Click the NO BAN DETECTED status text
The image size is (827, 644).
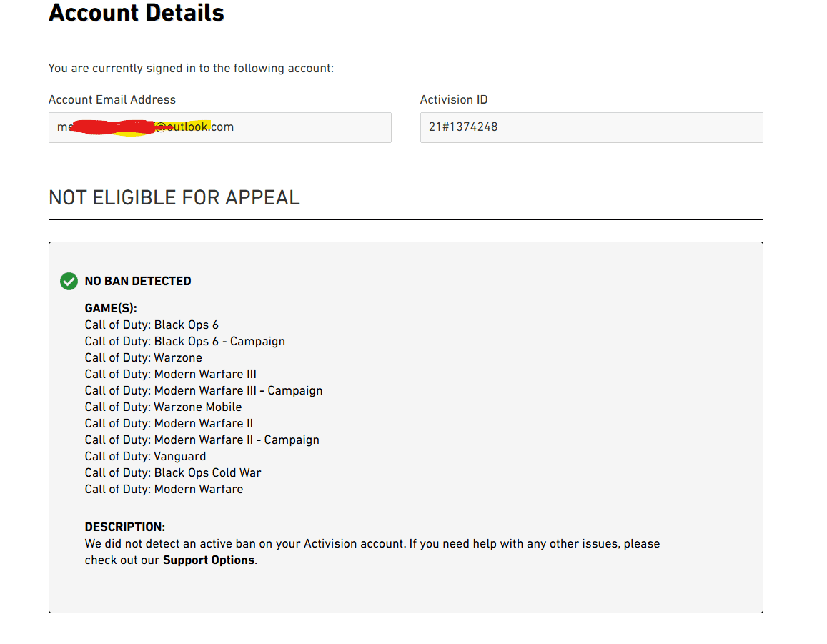[138, 281]
